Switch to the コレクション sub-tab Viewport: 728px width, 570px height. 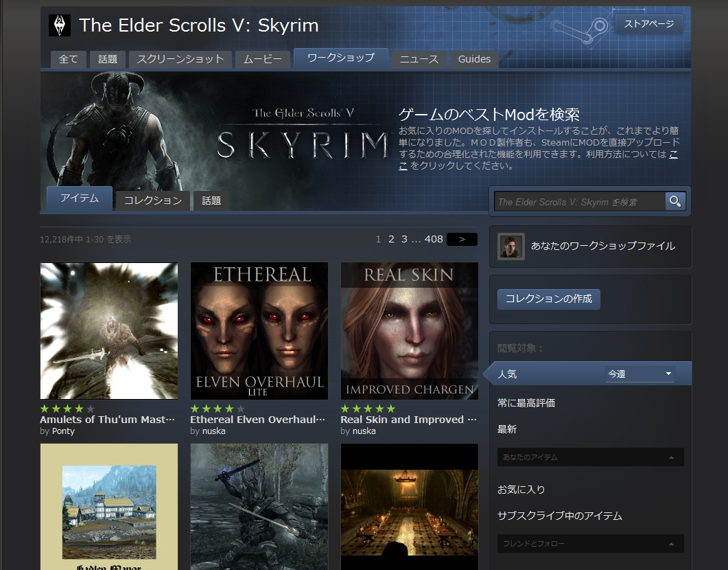(x=153, y=201)
